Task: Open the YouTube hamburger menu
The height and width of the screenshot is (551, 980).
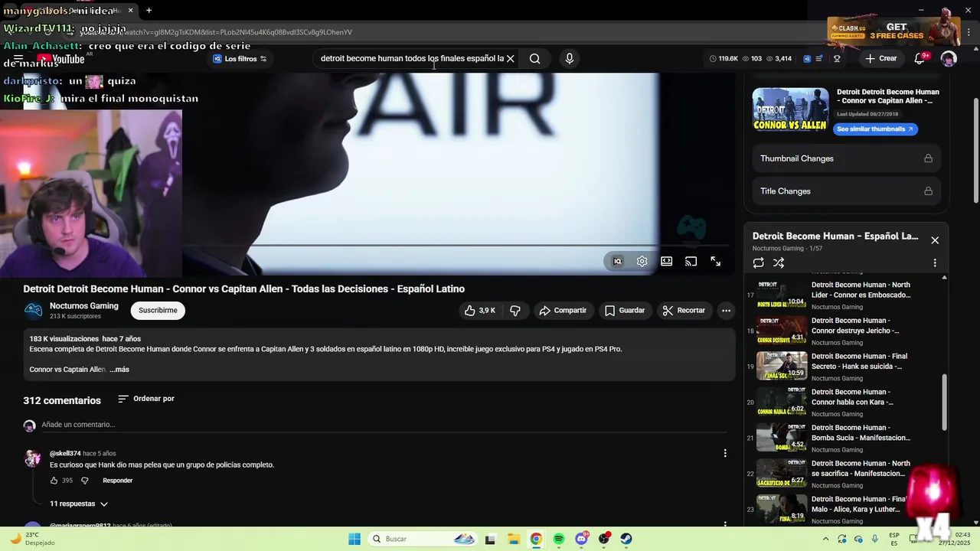Action: click(x=18, y=59)
